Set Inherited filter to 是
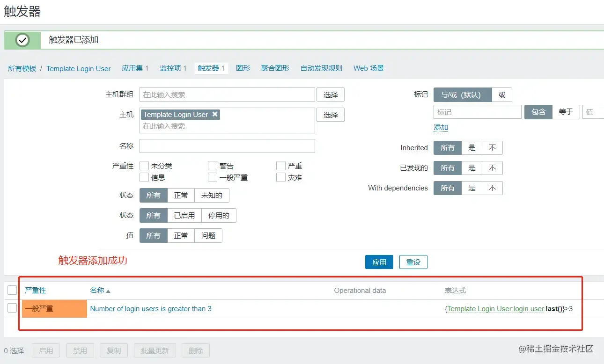The height and width of the screenshot is (364, 604). coord(472,148)
